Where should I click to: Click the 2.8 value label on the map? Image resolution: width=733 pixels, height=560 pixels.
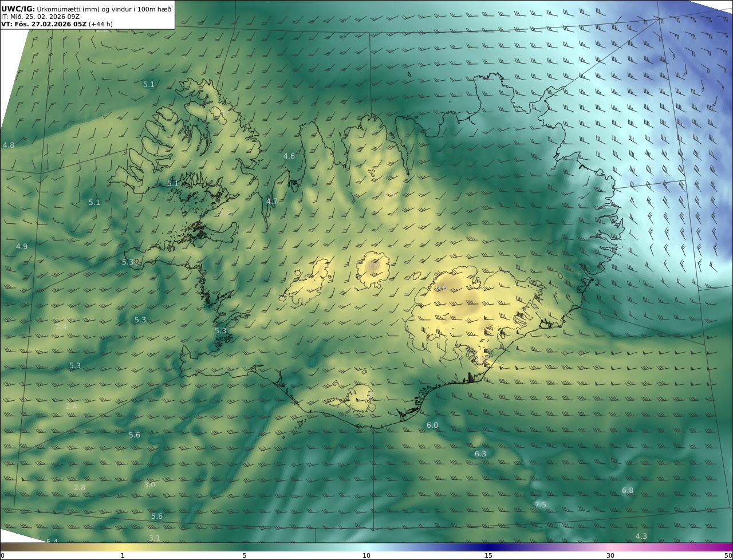(x=80, y=487)
